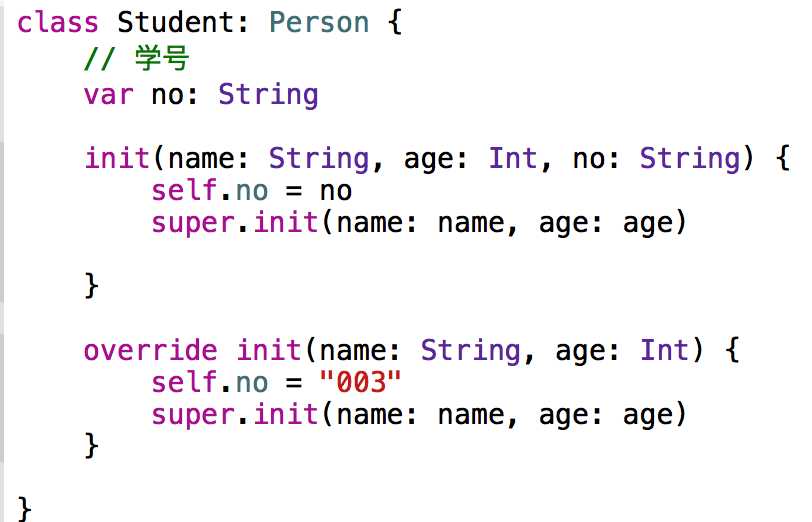
Task: Click the red "003" string literal
Action: tap(360, 382)
